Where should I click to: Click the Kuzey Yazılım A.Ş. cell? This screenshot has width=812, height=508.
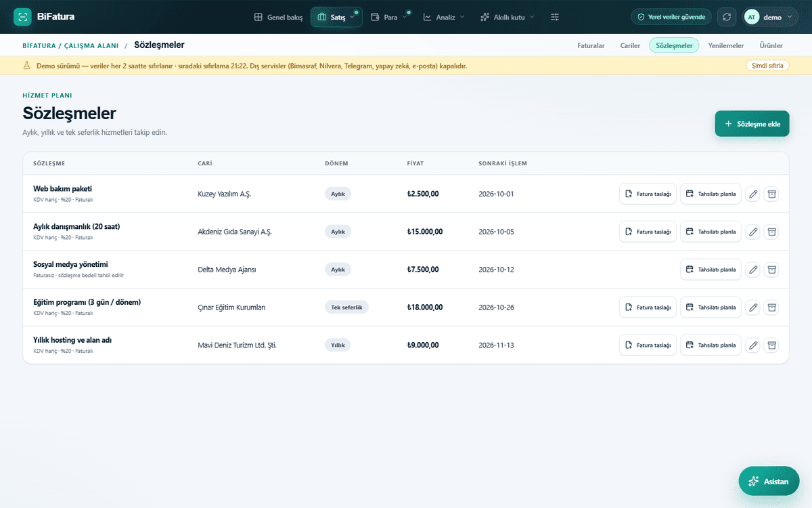point(225,194)
